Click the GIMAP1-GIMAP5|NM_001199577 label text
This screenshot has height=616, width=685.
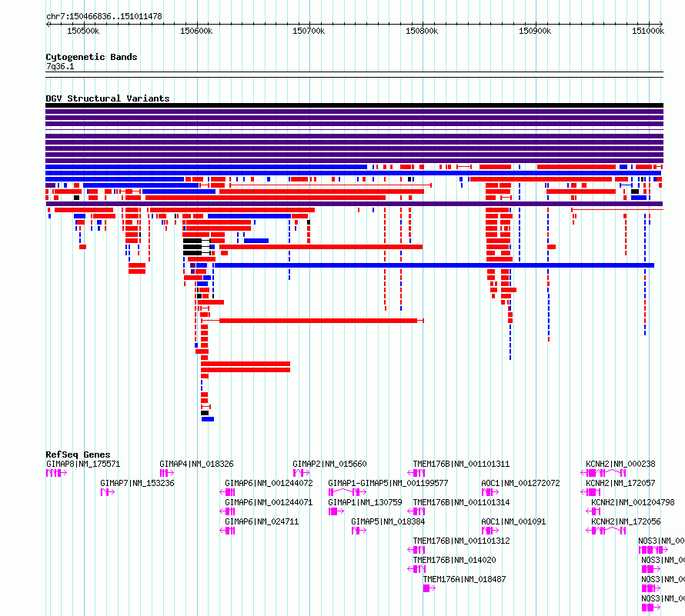point(388,483)
